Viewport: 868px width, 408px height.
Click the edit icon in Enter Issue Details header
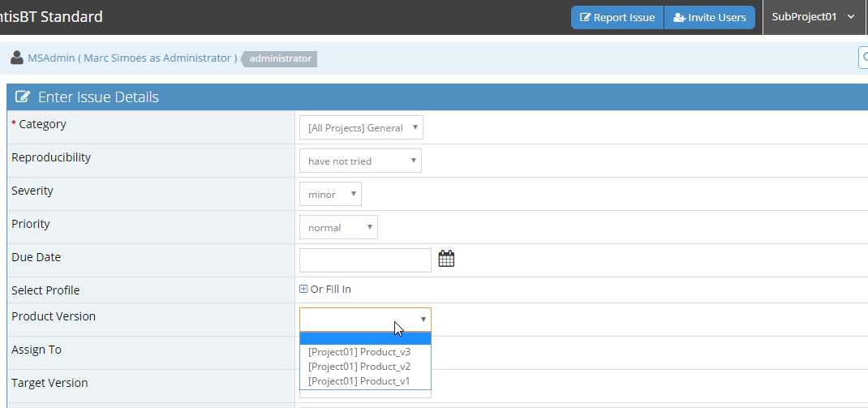click(x=23, y=97)
